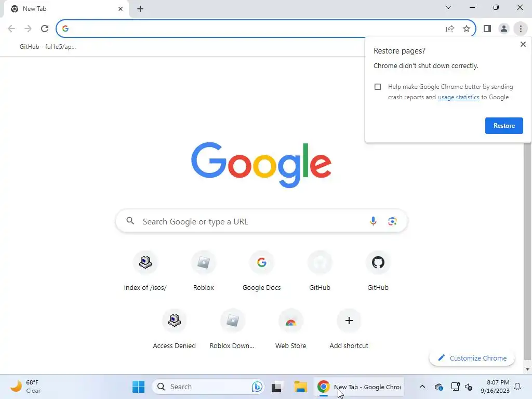Image resolution: width=532 pixels, height=399 pixels.
Task: Share this page icon in address bar
Action: (x=450, y=29)
